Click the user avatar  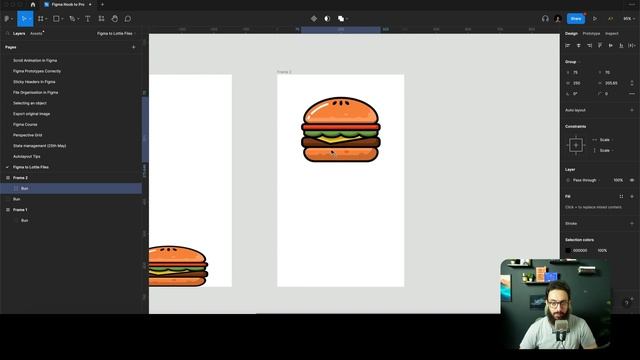(558, 19)
